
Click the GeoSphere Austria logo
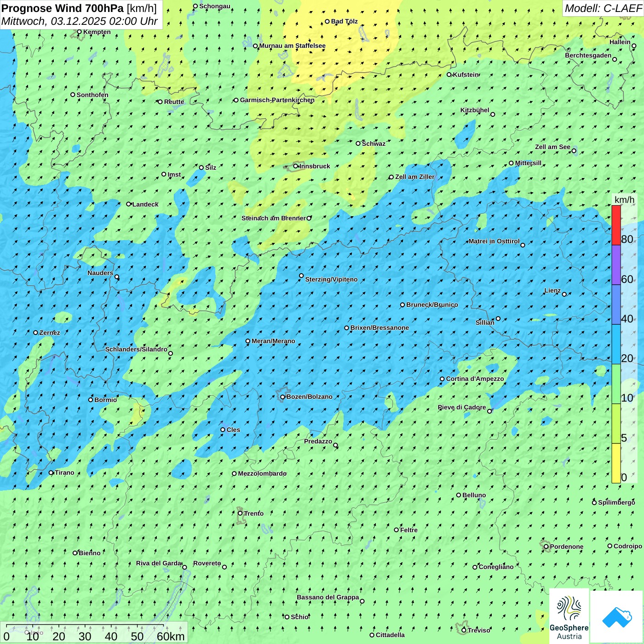[x=569, y=616]
